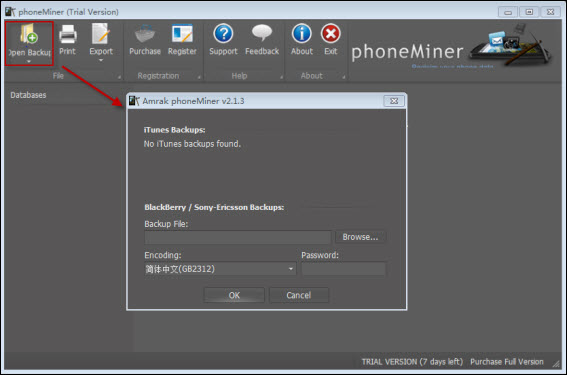
Task: Click the Open Backup folder icon
Action: [29, 34]
